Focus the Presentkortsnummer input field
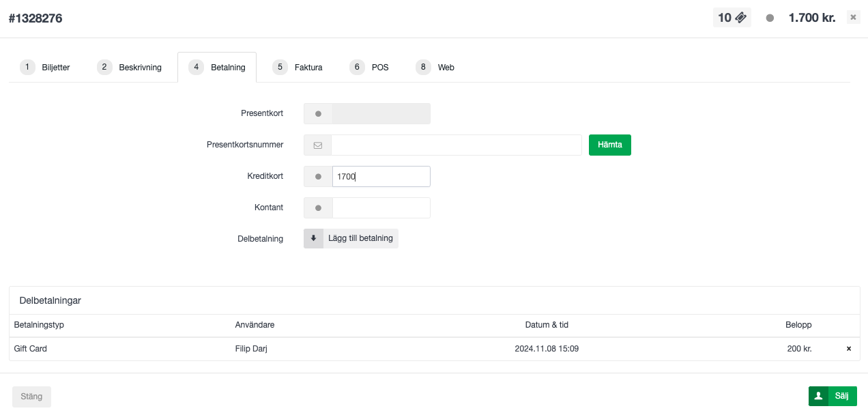 click(x=456, y=145)
